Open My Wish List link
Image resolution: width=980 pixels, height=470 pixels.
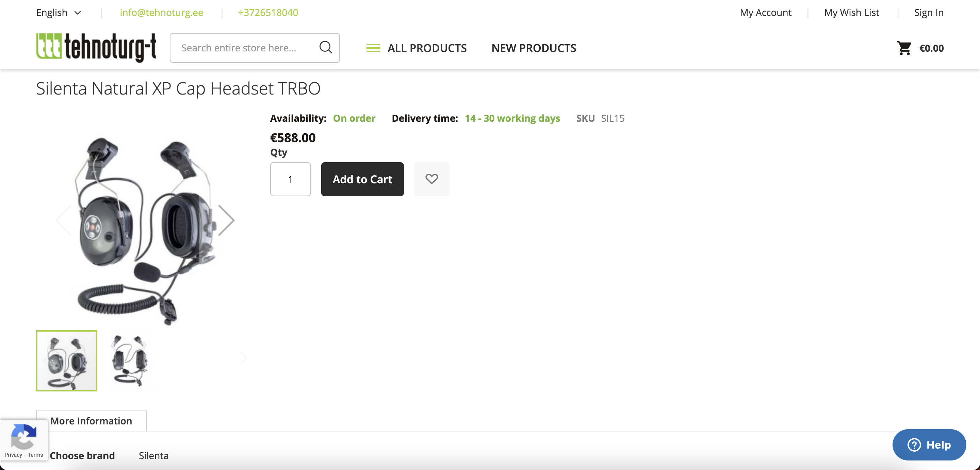pos(851,13)
